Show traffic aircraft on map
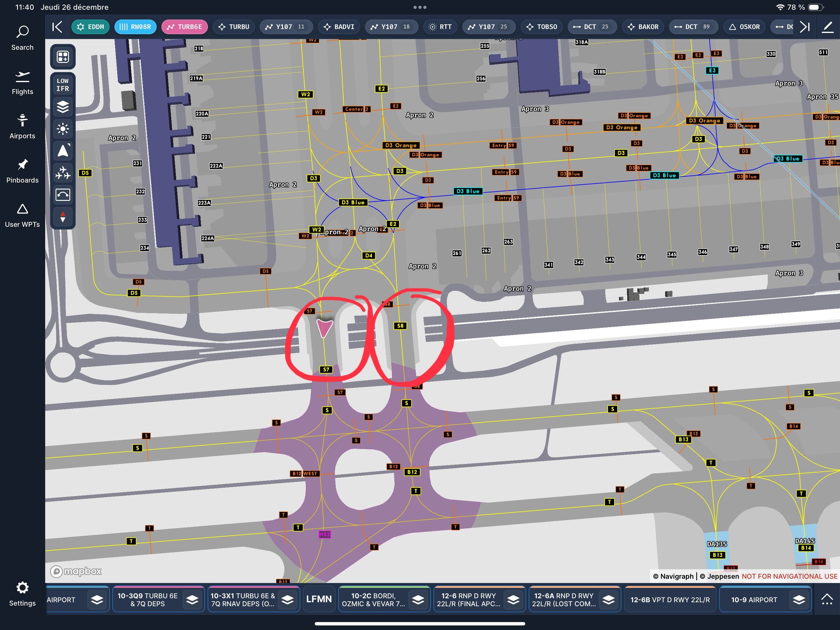Screen dimensions: 840x630 (63, 173)
